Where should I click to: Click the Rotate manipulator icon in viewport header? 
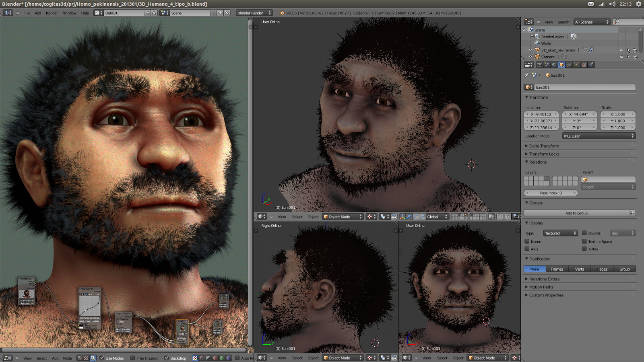(415, 217)
